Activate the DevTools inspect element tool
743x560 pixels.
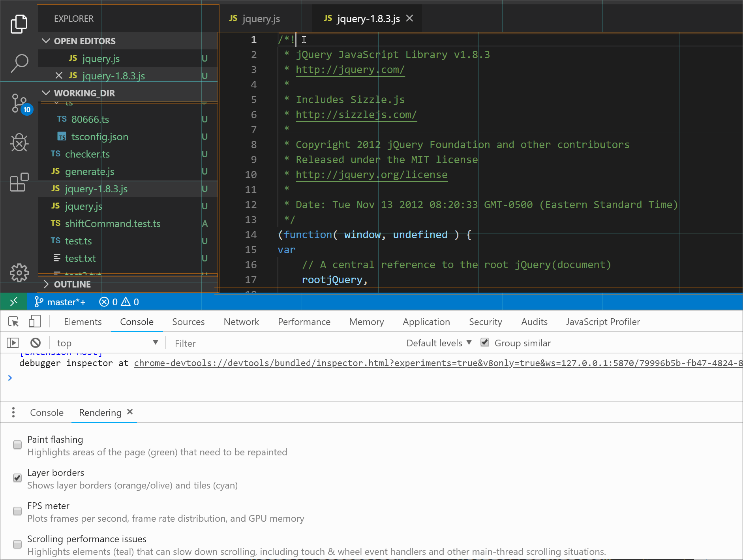click(x=14, y=322)
